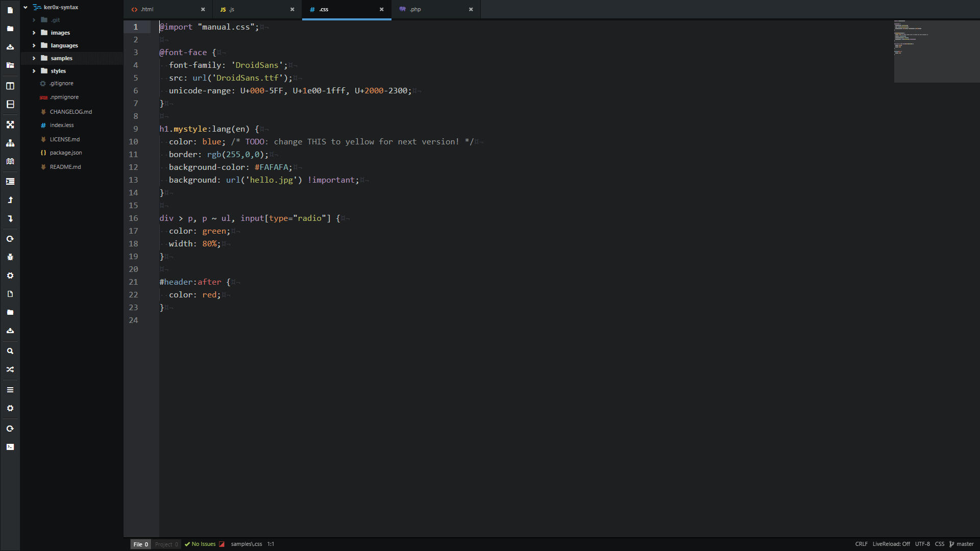The image size is (980, 551).
Task: Click the outlined blank file icon
Action: (x=10, y=294)
